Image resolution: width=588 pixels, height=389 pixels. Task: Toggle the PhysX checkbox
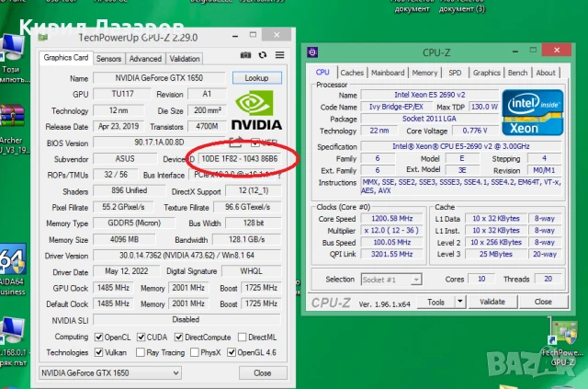195,352
